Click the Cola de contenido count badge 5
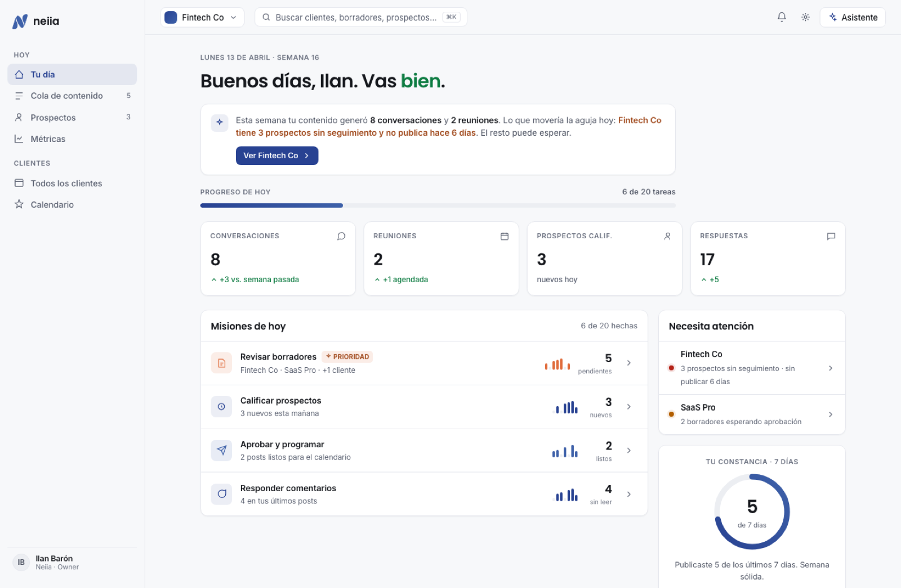 point(128,96)
